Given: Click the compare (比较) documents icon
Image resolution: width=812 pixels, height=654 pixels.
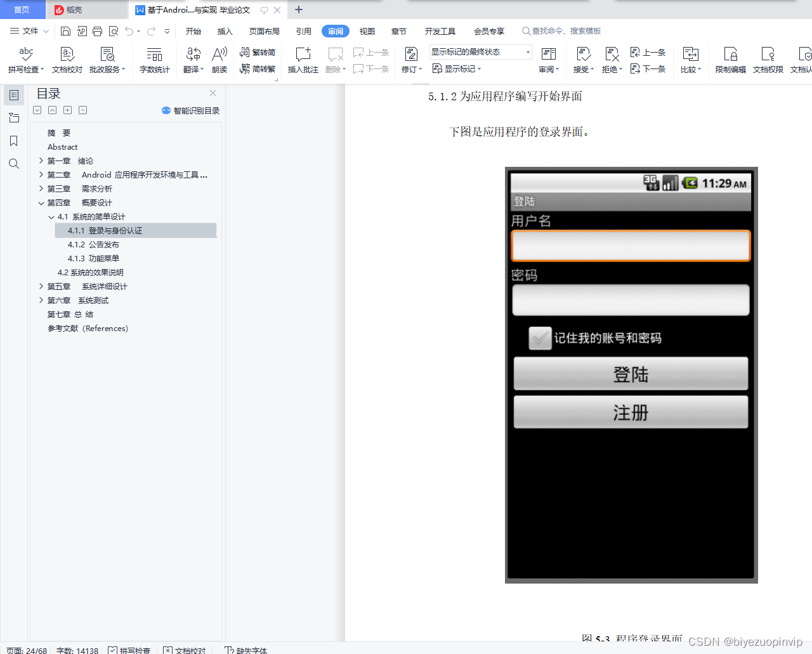Looking at the screenshot, I should coord(690,60).
